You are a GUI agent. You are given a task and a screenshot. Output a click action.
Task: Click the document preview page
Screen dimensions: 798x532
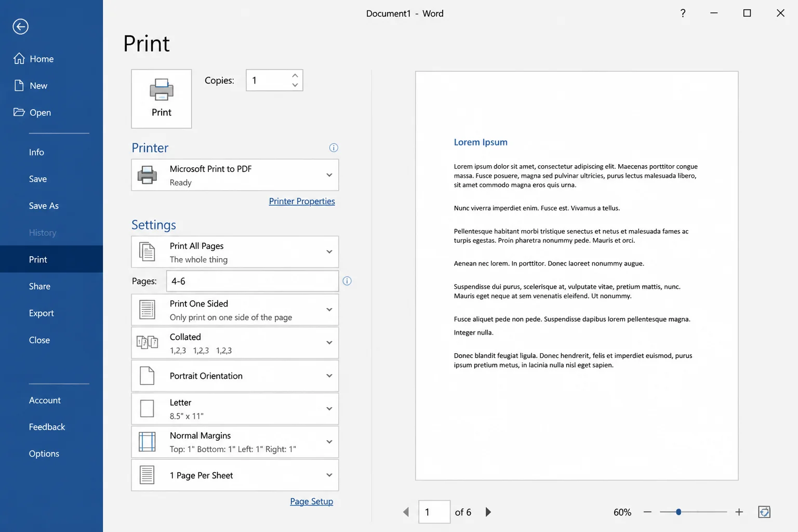click(577, 276)
